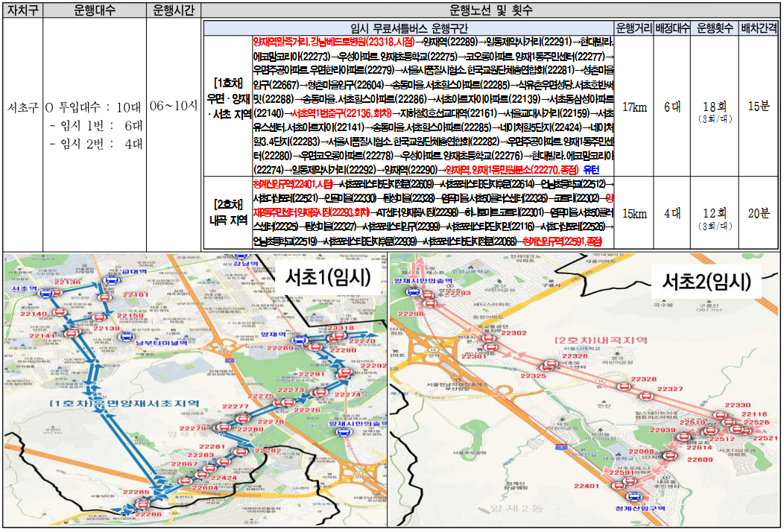784x532 pixels.
Task: Click the '20분' interval cell
Action: tap(759, 214)
